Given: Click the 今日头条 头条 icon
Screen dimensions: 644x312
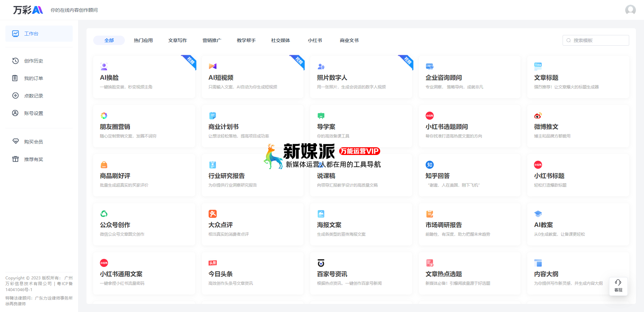Looking at the screenshot, I should click(213, 263).
